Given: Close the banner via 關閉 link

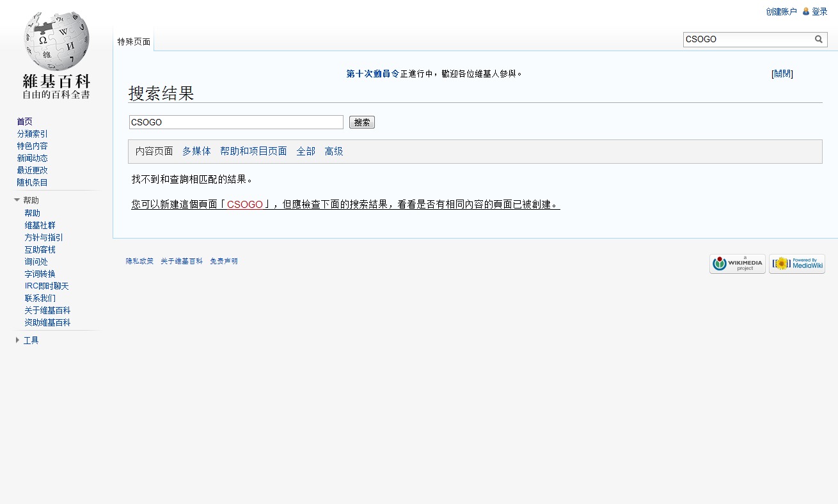Looking at the screenshot, I should pos(782,74).
